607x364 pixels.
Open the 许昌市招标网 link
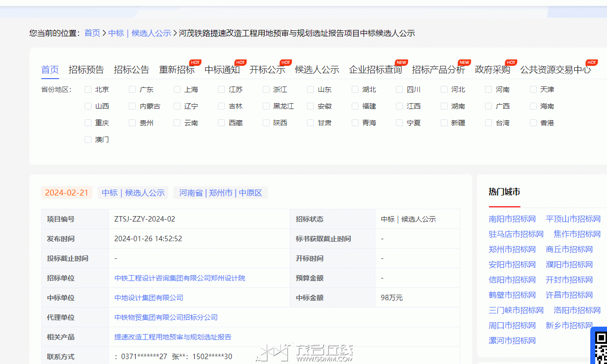click(570, 295)
